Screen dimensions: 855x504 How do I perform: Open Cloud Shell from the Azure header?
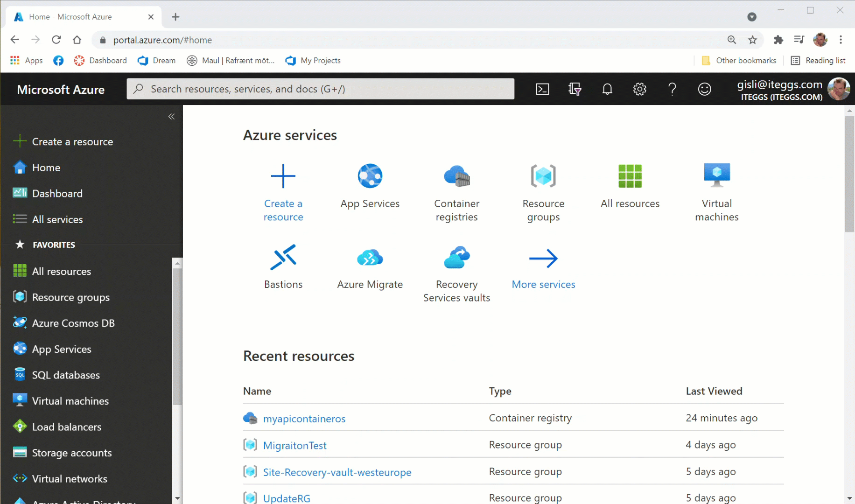[x=542, y=89]
